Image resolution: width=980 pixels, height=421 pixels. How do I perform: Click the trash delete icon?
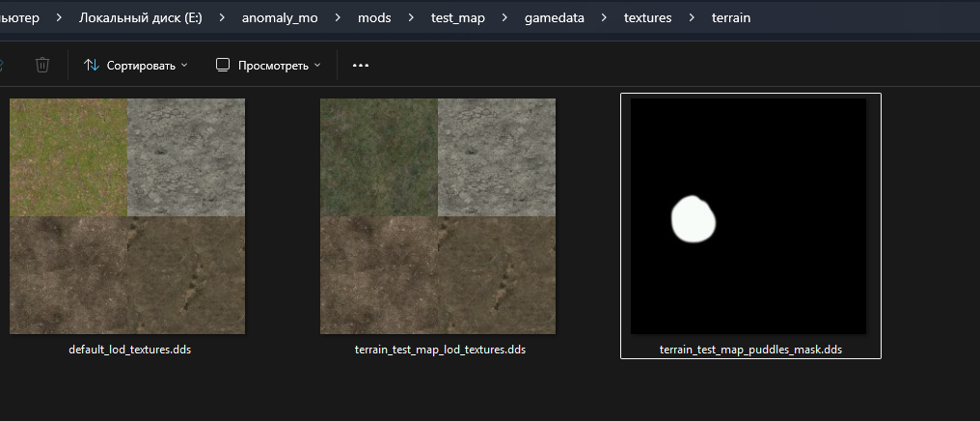[42, 65]
